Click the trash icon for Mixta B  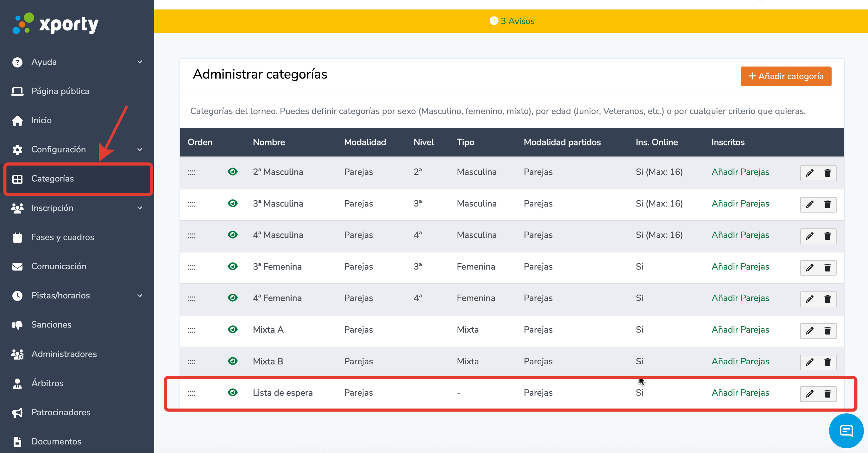coord(827,362)
